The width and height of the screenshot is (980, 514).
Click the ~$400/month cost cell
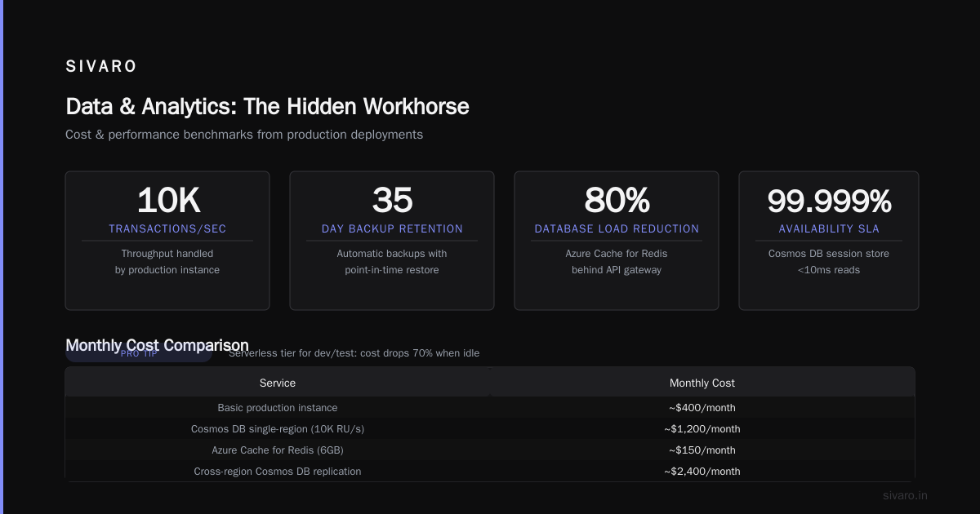(702, 408)
